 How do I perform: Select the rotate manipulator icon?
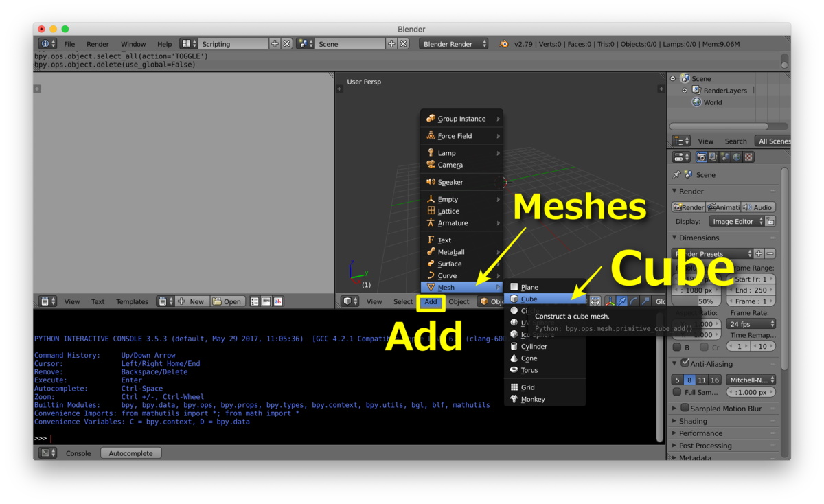[x=634, y=301]
